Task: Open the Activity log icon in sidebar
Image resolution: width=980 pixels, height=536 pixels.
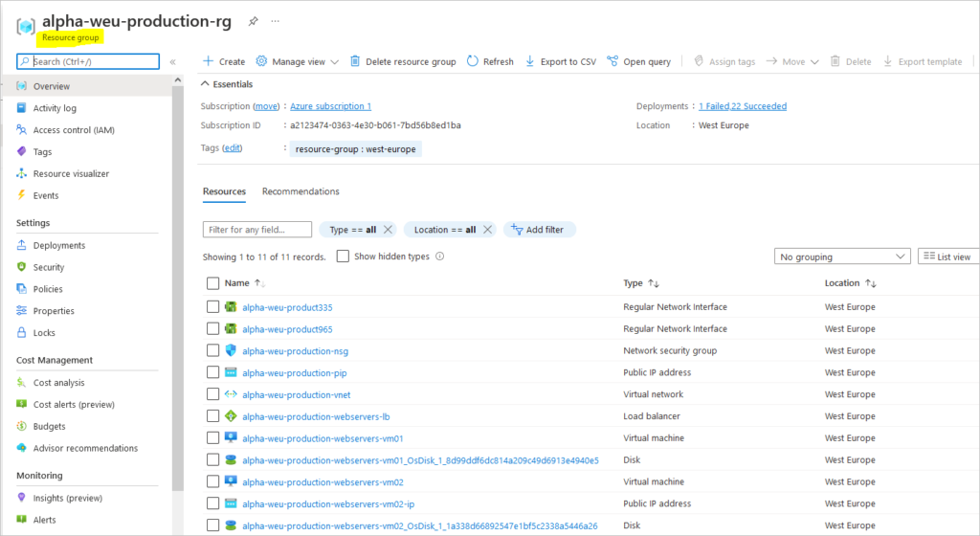Action: coord(22,107)
